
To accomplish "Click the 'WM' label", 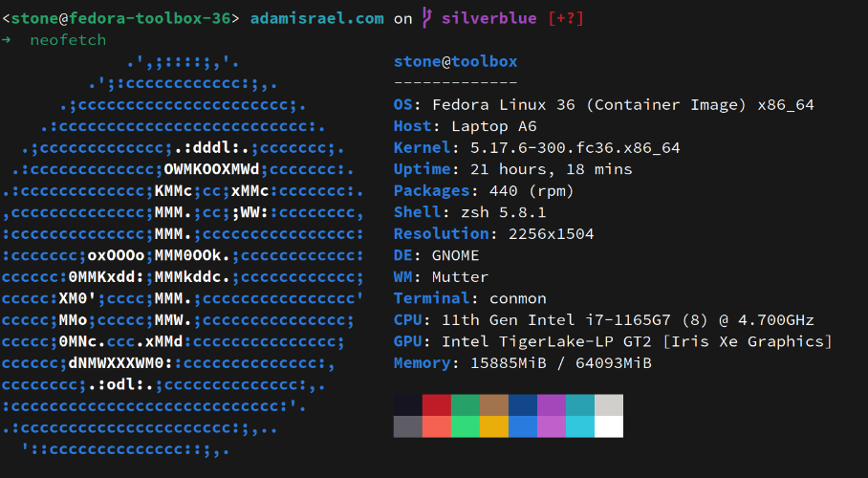I will coord(403,277).
